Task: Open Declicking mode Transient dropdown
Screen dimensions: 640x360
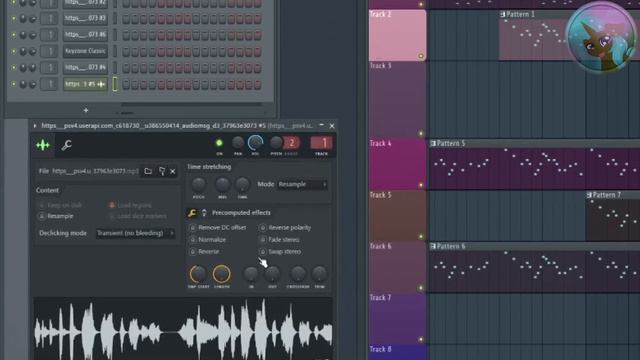Action: (x=135, y=233)
